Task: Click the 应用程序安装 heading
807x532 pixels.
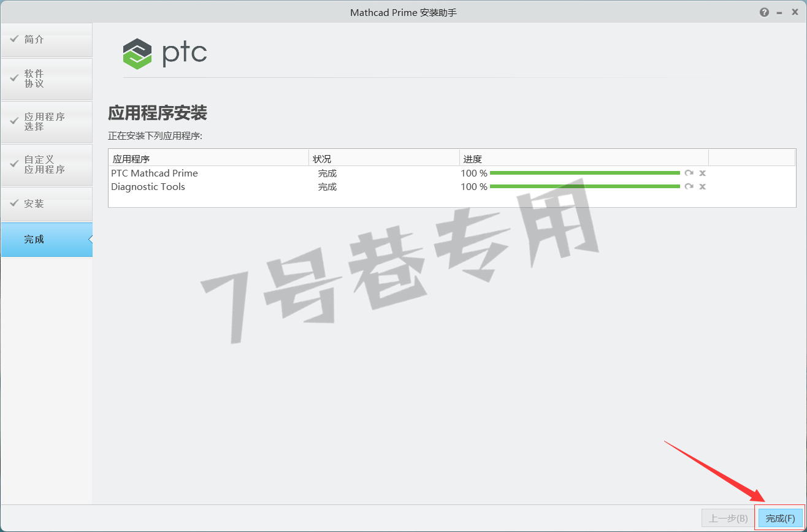Action: click(158, 113)
